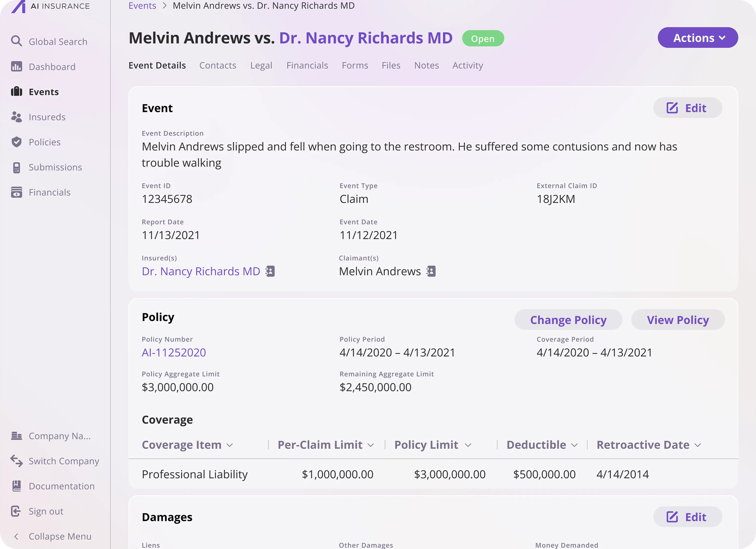This screenshot has width=756, height=549.
Task: Click the View Policy button
Action: click(678, 320)
